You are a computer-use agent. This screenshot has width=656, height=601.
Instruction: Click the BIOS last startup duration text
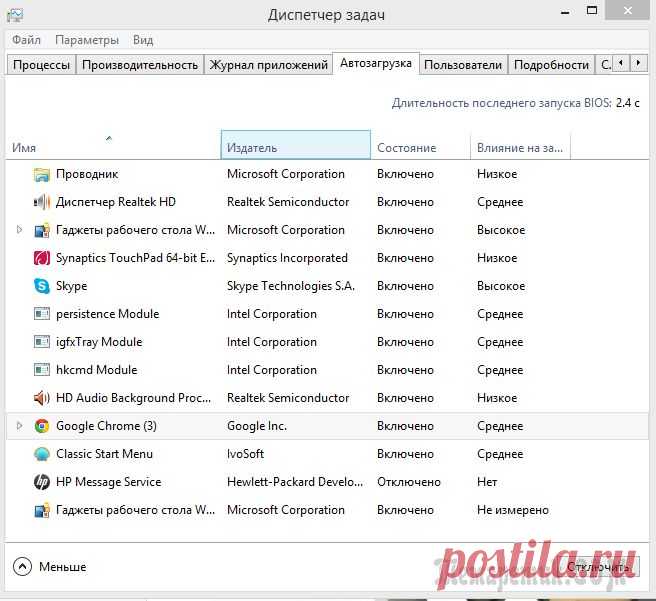coord(515,103)
